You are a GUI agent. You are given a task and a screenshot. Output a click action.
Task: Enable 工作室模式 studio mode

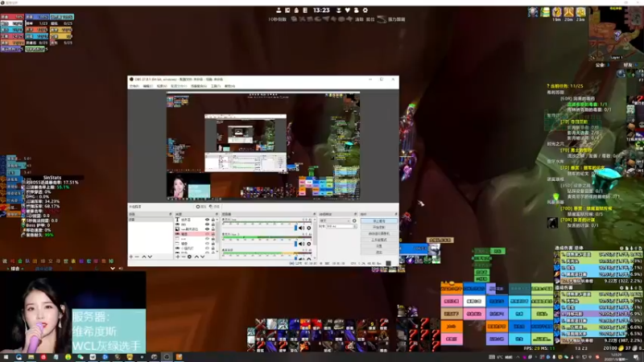coord(379,240)
